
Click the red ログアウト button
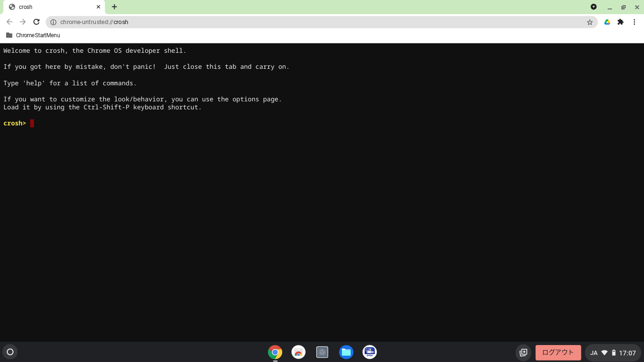pyautogui.click(x=558, y=353)
